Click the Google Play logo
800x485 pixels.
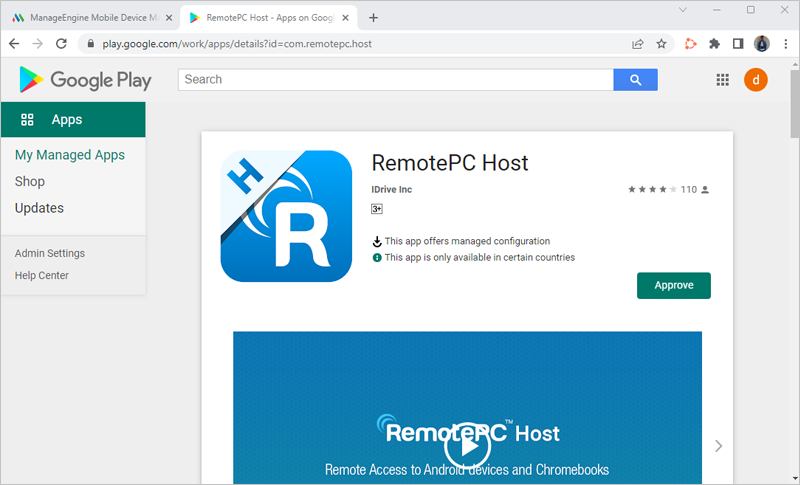click(85, 80)
